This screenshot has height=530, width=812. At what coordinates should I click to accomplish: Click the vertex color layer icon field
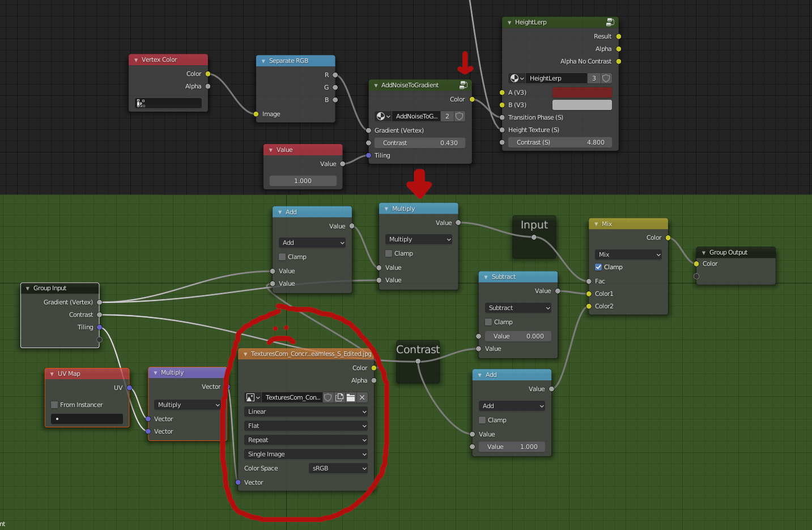point(168,103)
